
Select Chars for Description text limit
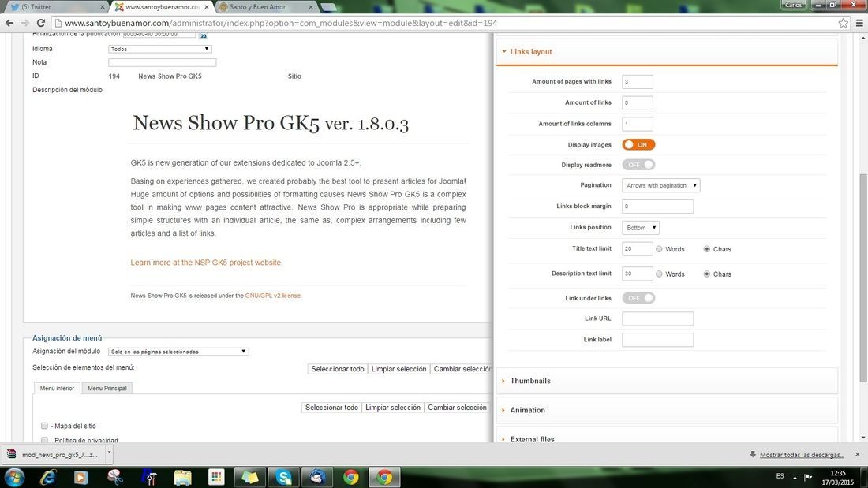pyautogui.click(x=707, y=274)
